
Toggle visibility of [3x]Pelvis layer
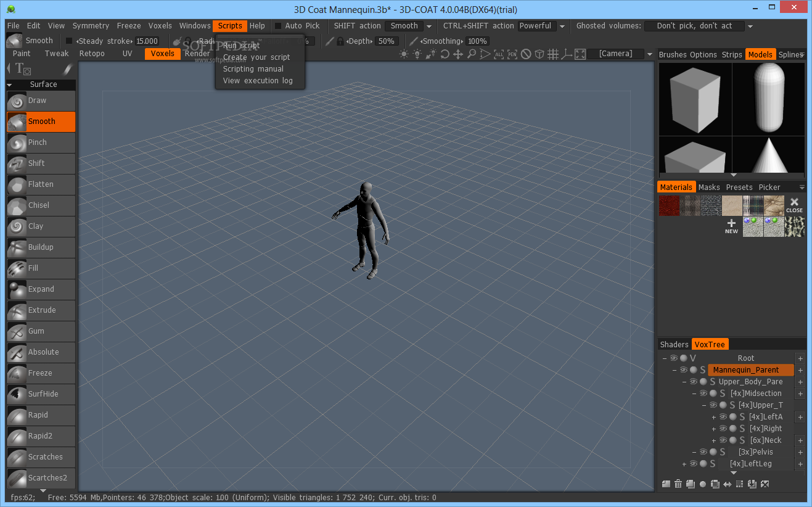point(703,452)
